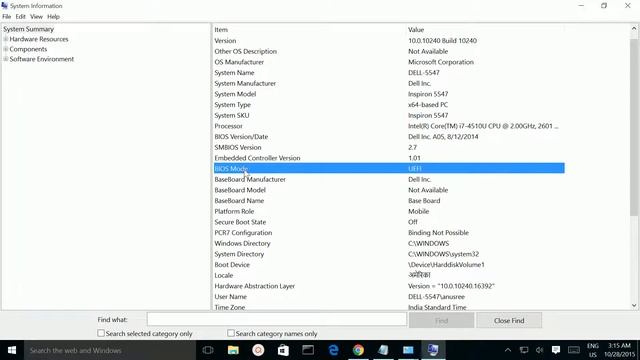
Task: Select the Hardware Abstraction Layer row
Action: (x=389, y=286)
